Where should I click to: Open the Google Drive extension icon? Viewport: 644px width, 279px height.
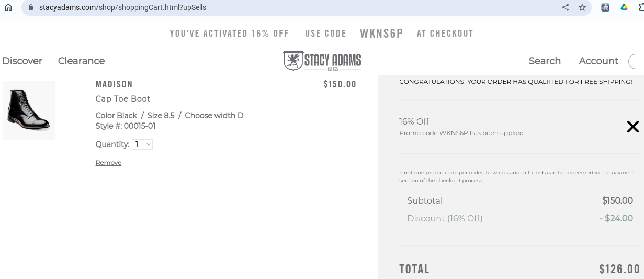pos(624,7)
